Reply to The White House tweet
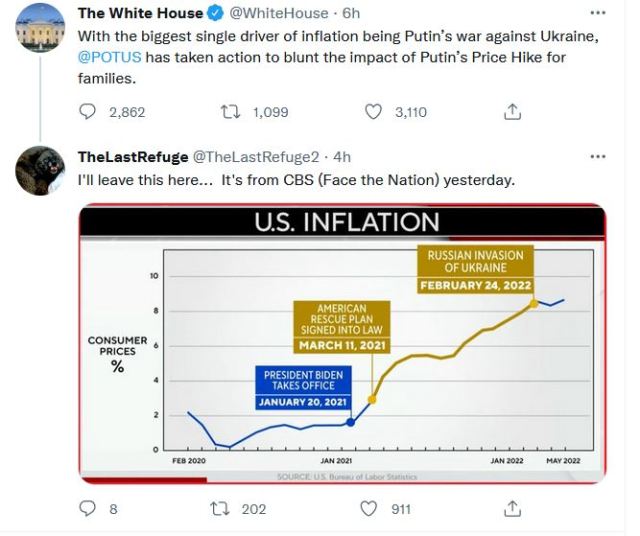 [87, 112]
